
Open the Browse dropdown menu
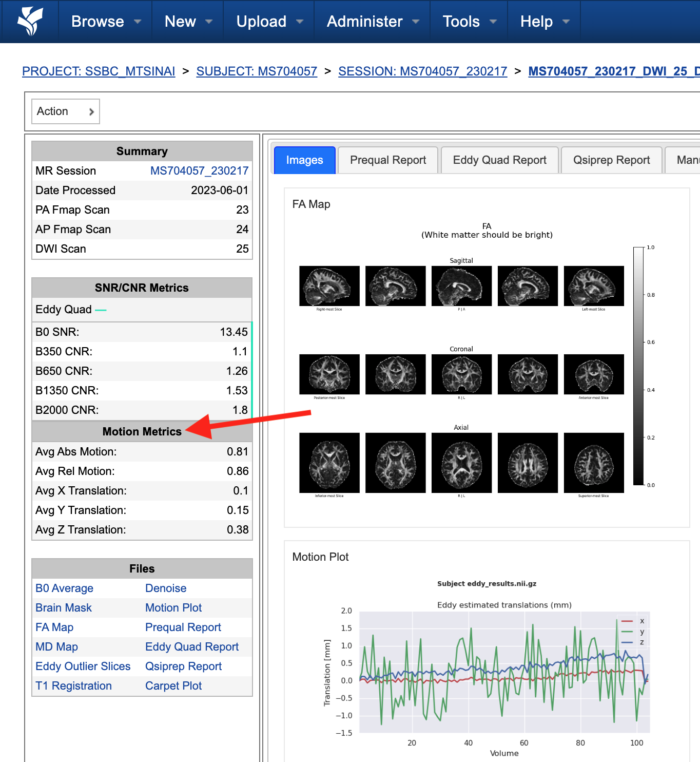tap(106, 22)
